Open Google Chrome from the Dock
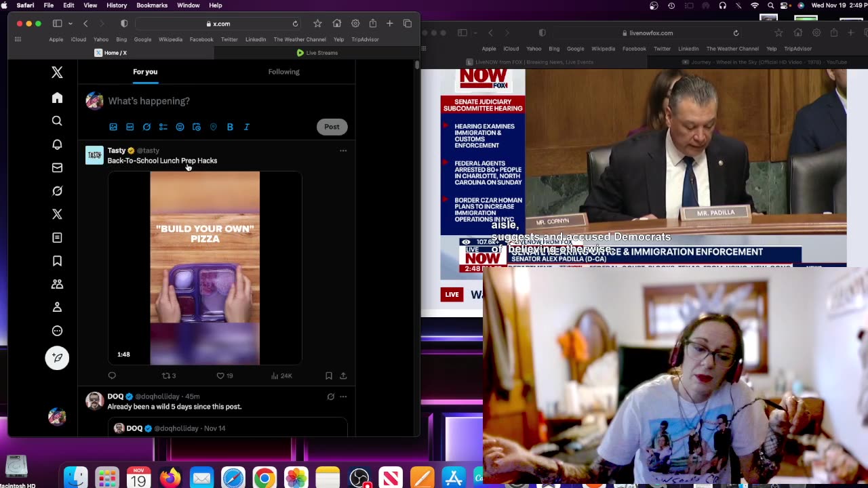Screen dimensions: 868x488 click(264, 478)
